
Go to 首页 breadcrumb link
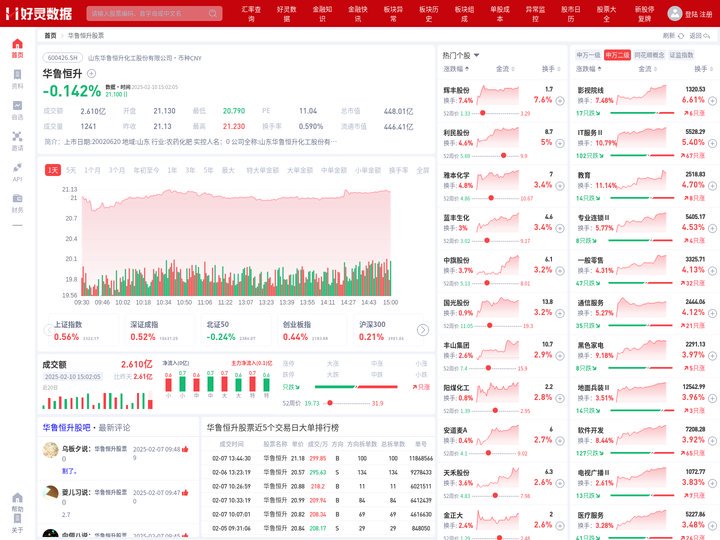pyautogui.click(x=50, y=36)
